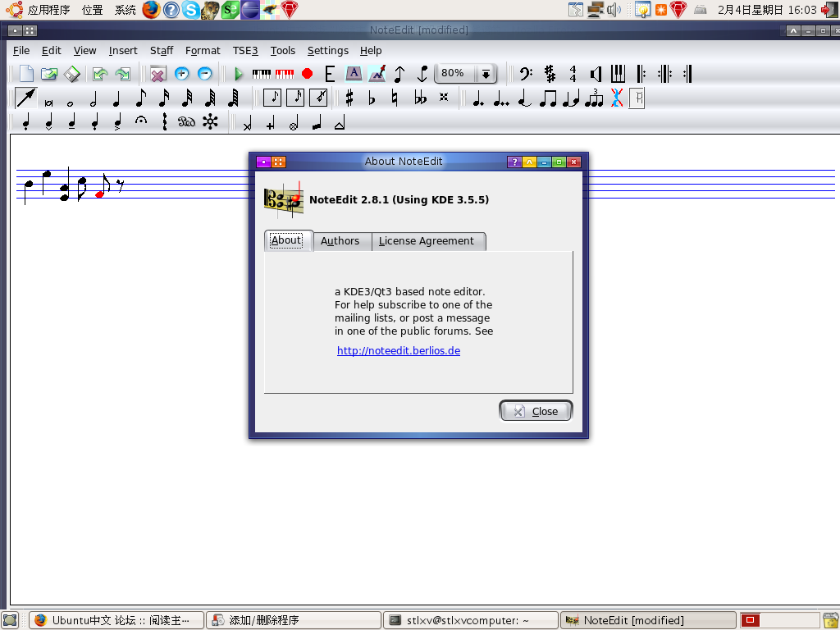Insert a 4/4 time signature

coord(573,73)
